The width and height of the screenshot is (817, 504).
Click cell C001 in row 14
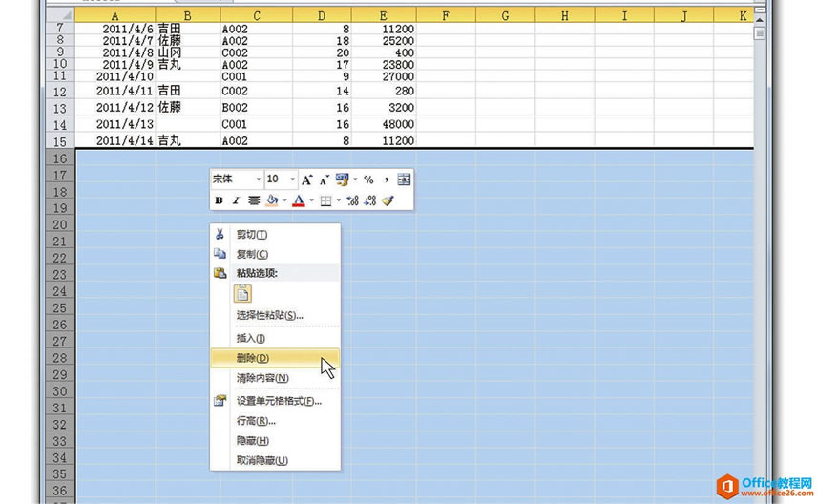(257, 124)
